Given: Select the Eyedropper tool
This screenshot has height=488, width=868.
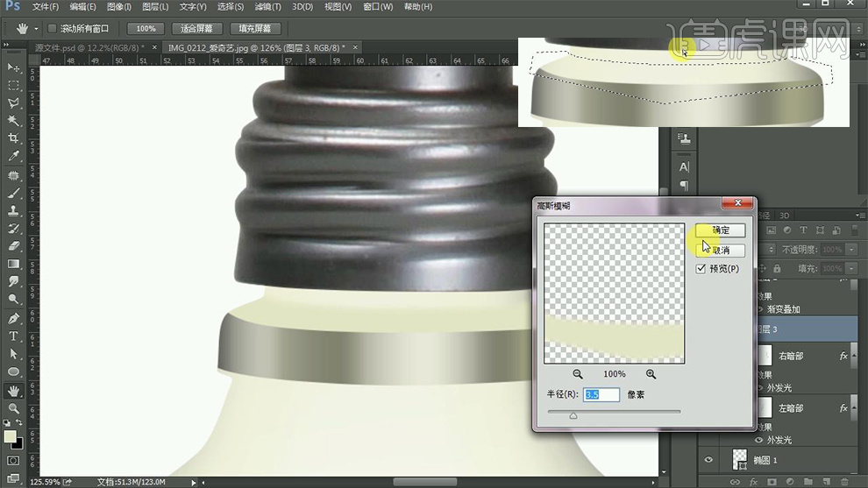Looking at the screenshot, I should 13,156.
